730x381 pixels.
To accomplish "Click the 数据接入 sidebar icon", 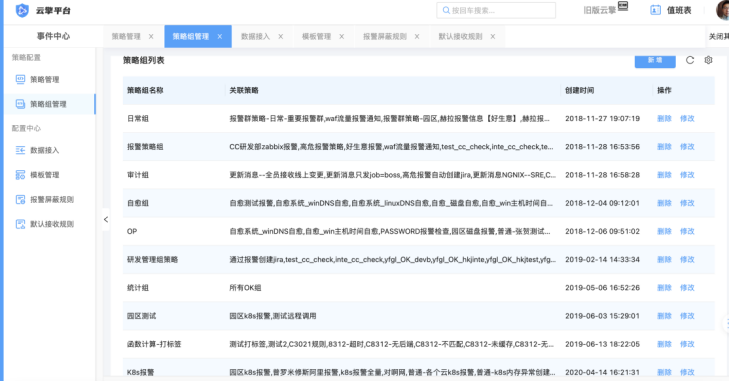I will tap(20, 150).
